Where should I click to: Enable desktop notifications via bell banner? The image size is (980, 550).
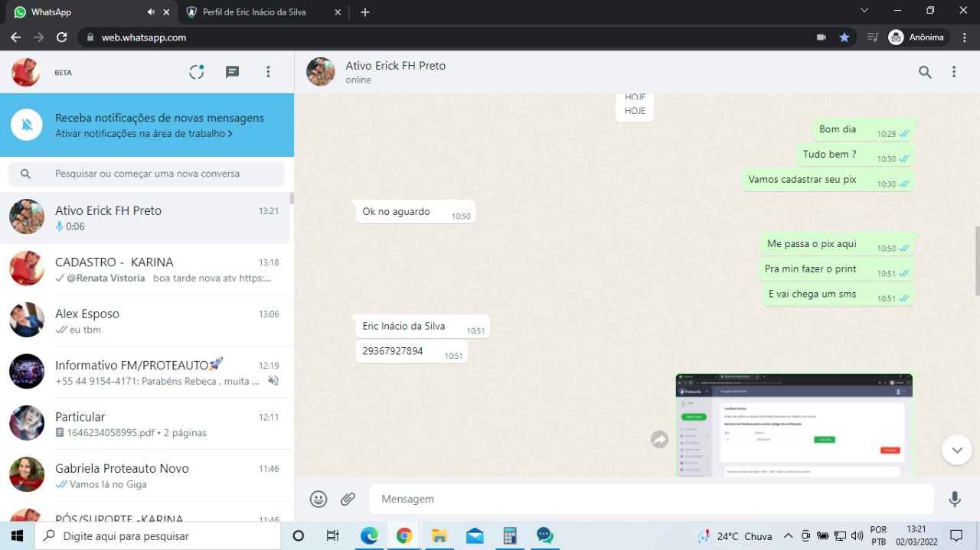pos(27,125)
